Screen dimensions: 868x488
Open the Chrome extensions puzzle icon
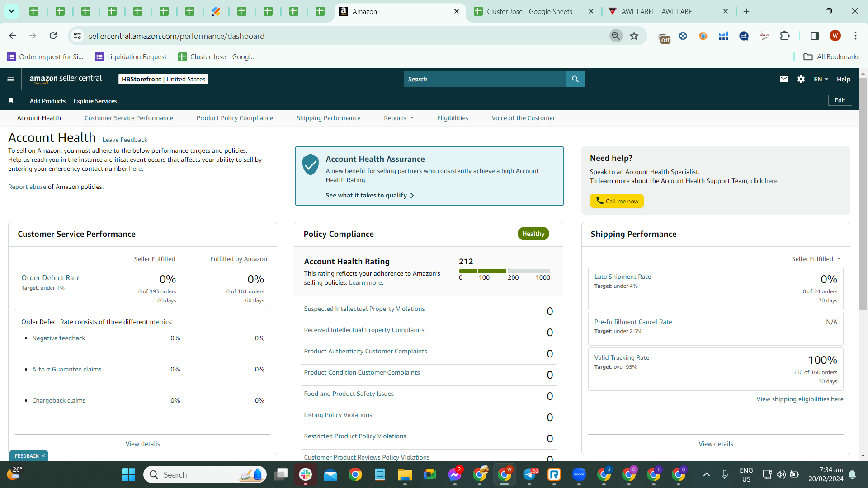pos(785,36)
